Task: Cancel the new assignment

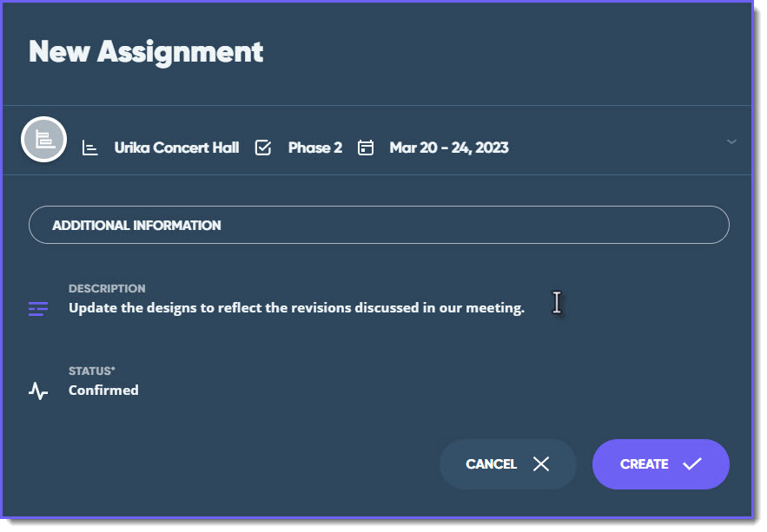Action: coord(507,463)
